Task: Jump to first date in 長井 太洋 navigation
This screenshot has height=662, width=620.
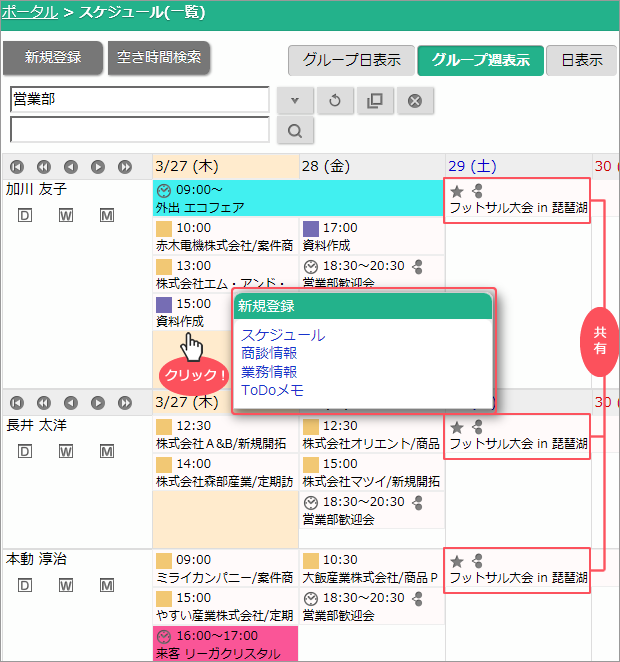Action: click(x=17, y=403)
